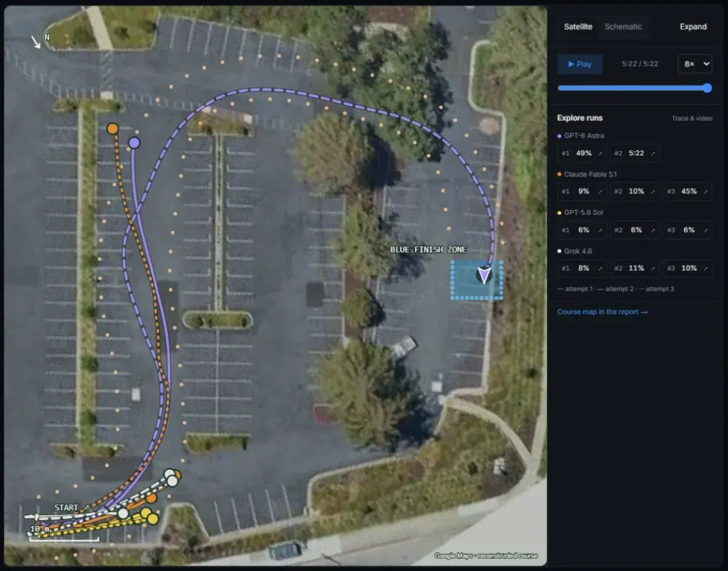This screenshot has width=728, height=571.
Task: Click the GPT-5.6 Sol model label
Action: click(x=584, y=212)
